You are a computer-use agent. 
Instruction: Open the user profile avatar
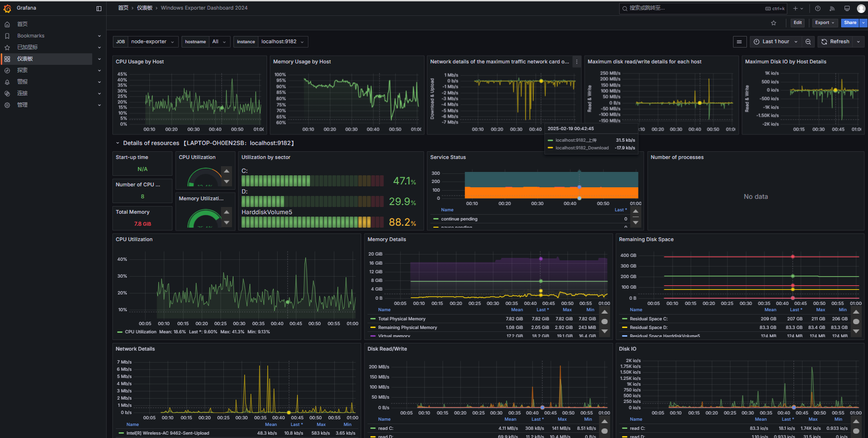861,8
